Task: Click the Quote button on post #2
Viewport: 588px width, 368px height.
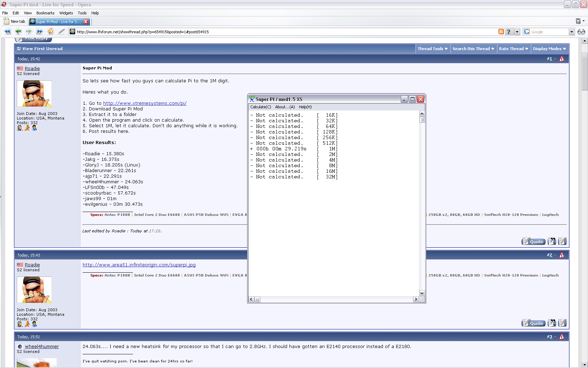Action: click(533, 323)
